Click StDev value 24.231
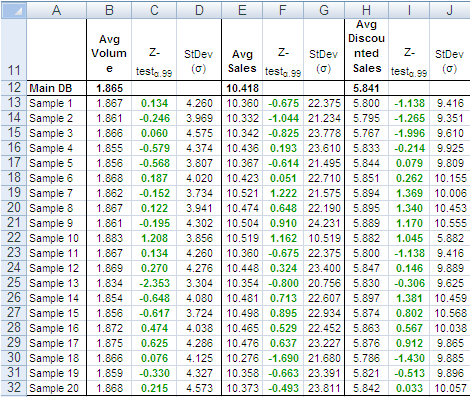This screenshot has height=398, width=471. [324, 223]
